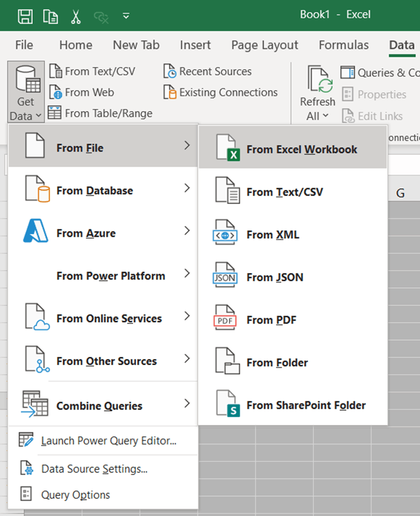This screenshot has width=420, height=516.
Task: Click the Recent Sources icon
Action: pos(170,71)
